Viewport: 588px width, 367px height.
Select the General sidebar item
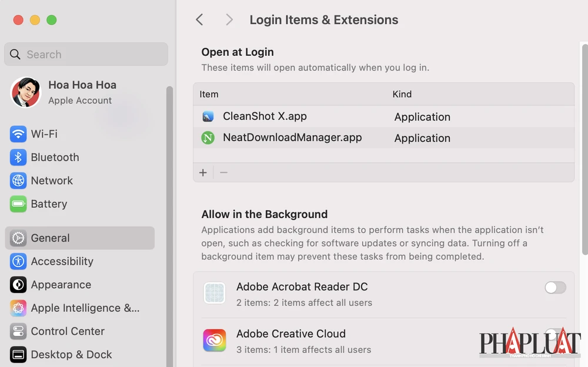tap(79, 238)
